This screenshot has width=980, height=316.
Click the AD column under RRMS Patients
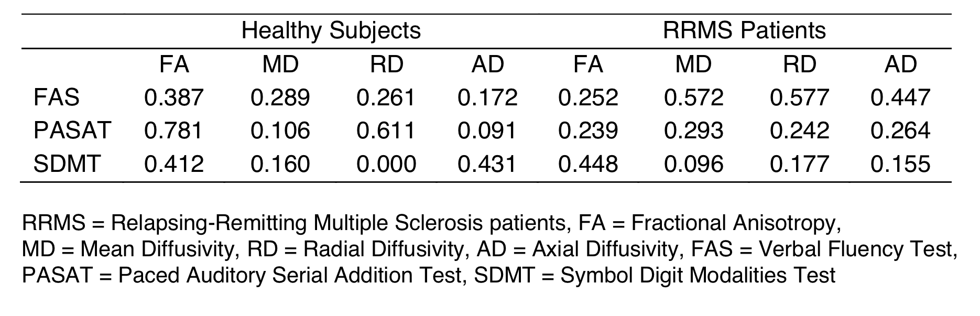click(x=900, y=64)
